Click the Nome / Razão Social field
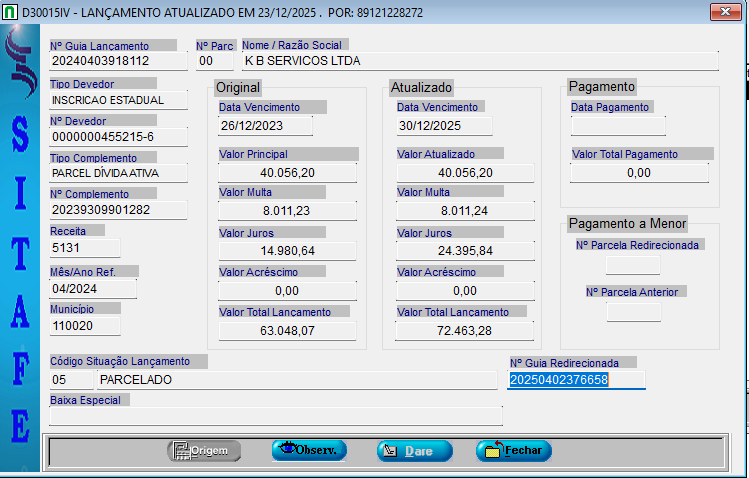Image resolution: width=749 pixels, height=478 pixels. [479, 61]
